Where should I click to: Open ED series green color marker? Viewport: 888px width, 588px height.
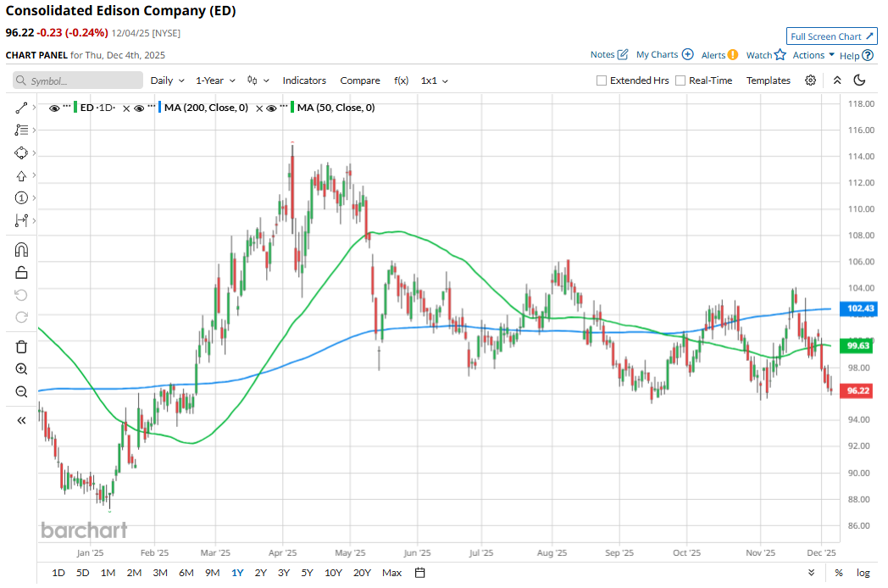pos(76,108)
